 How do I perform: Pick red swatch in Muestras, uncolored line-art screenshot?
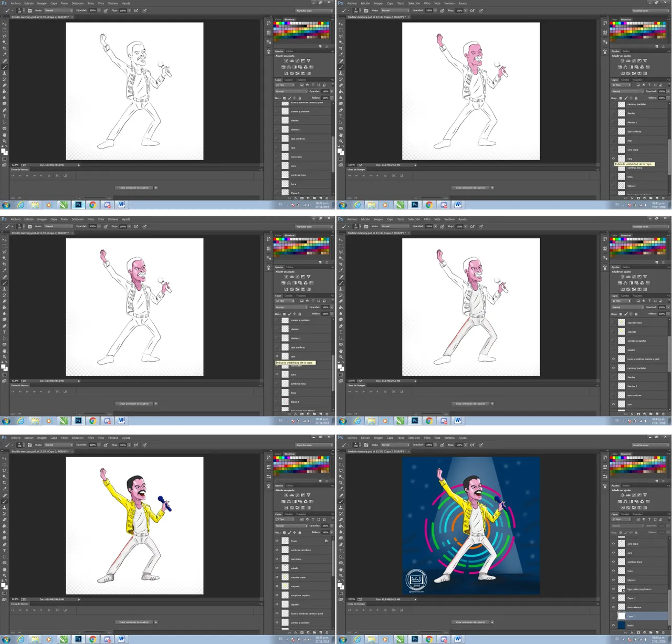[275, 23]
